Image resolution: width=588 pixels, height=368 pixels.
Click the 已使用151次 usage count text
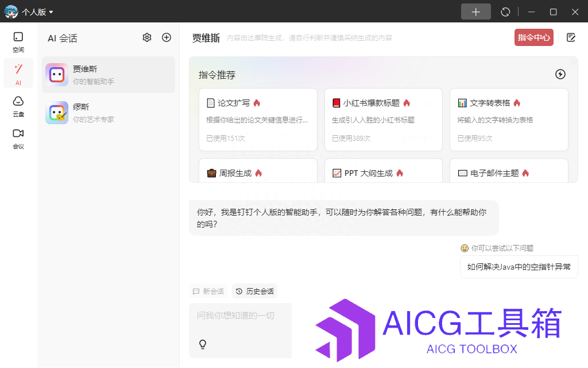(225, 139)
